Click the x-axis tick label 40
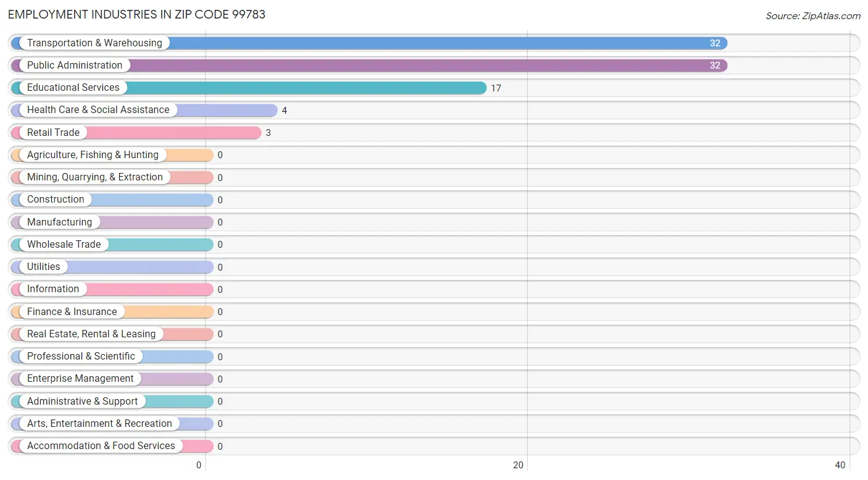 [840, 465]
